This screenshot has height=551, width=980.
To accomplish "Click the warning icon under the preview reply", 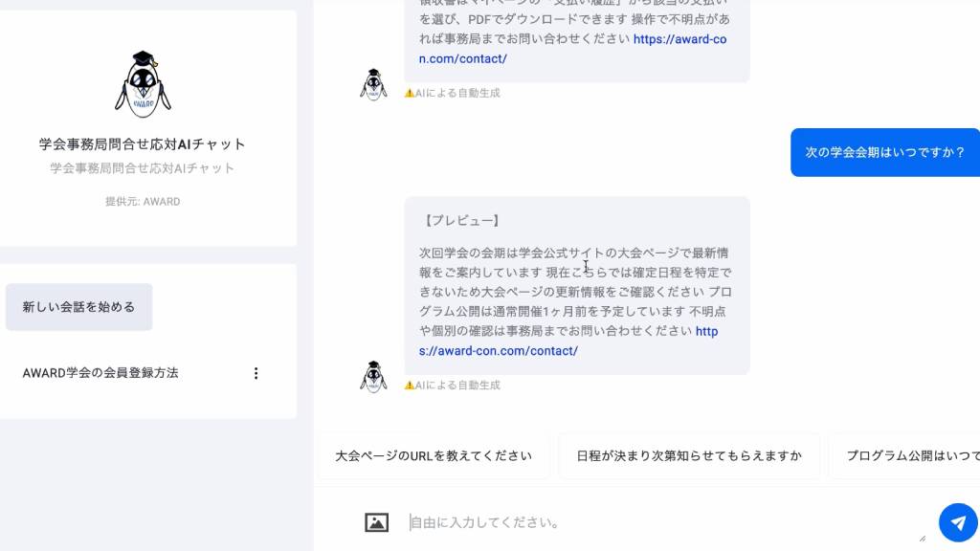I will pyautogui.click(x=410, y=386).
